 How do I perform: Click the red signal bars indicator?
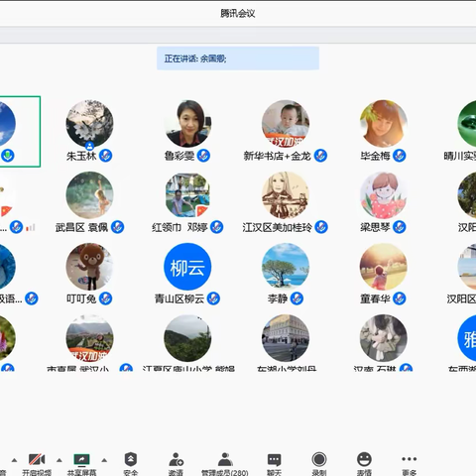point(31,227)
